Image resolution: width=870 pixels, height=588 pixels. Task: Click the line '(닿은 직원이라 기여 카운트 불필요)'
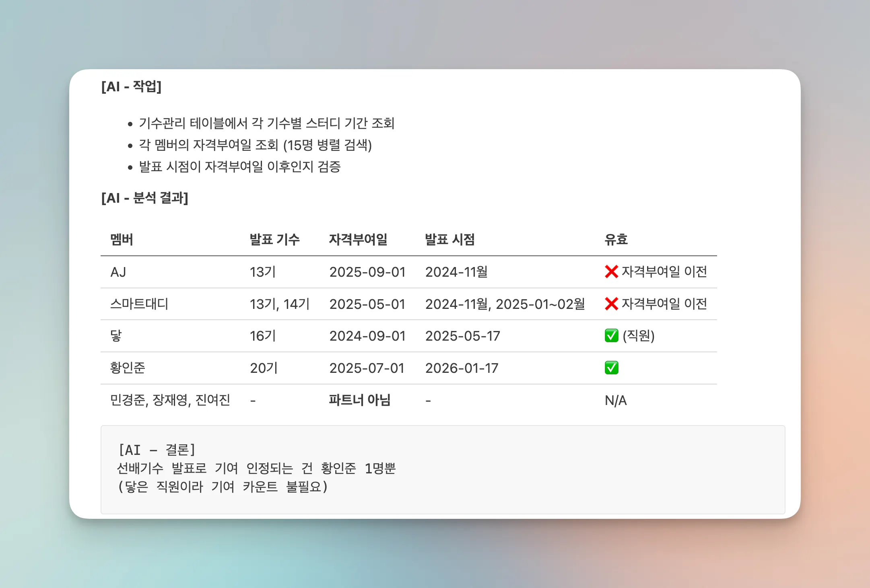tap(223, 487)
